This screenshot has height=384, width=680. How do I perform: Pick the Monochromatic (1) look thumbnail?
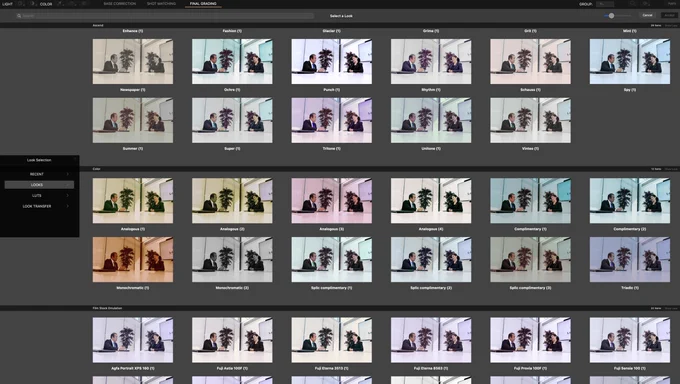[133, 259]
